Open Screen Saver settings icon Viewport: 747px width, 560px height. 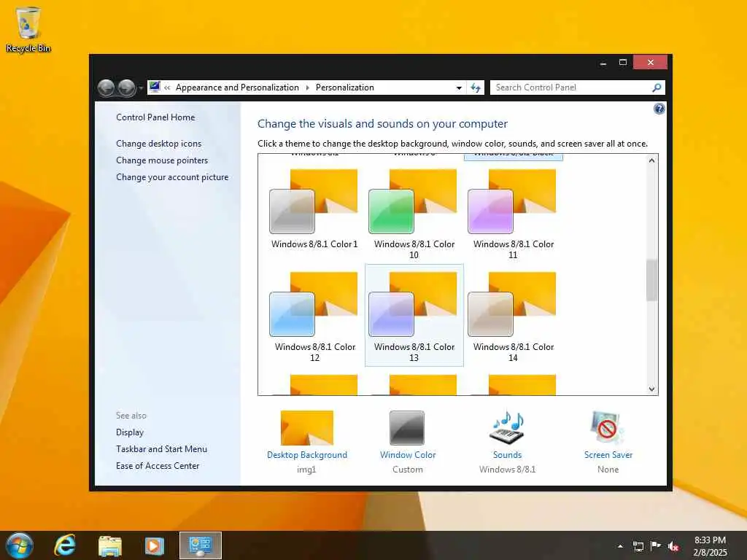(x=608, y=427)
